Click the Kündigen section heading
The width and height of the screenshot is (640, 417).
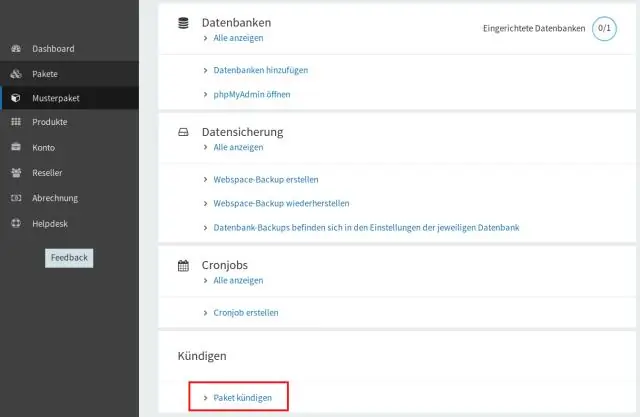tap(202, 356)
